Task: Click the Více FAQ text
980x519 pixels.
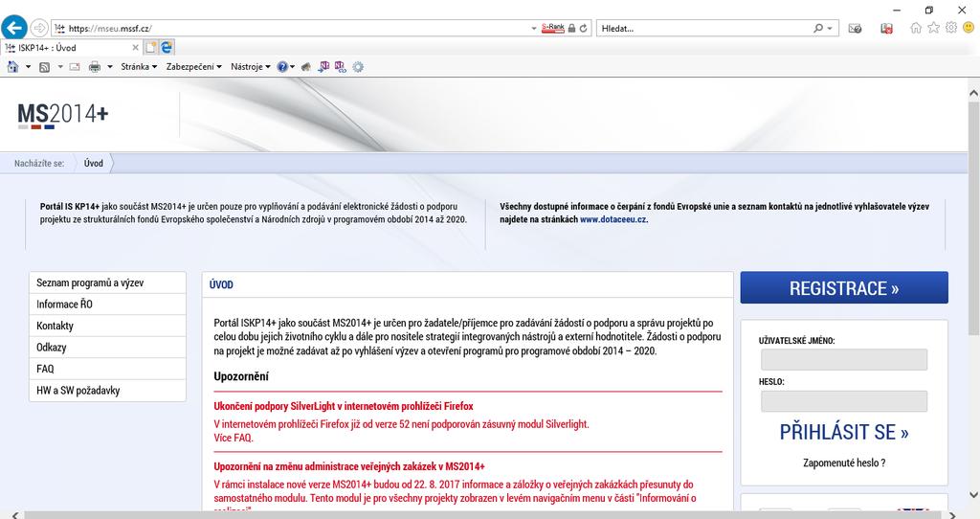Action: [x=234, y=438]
